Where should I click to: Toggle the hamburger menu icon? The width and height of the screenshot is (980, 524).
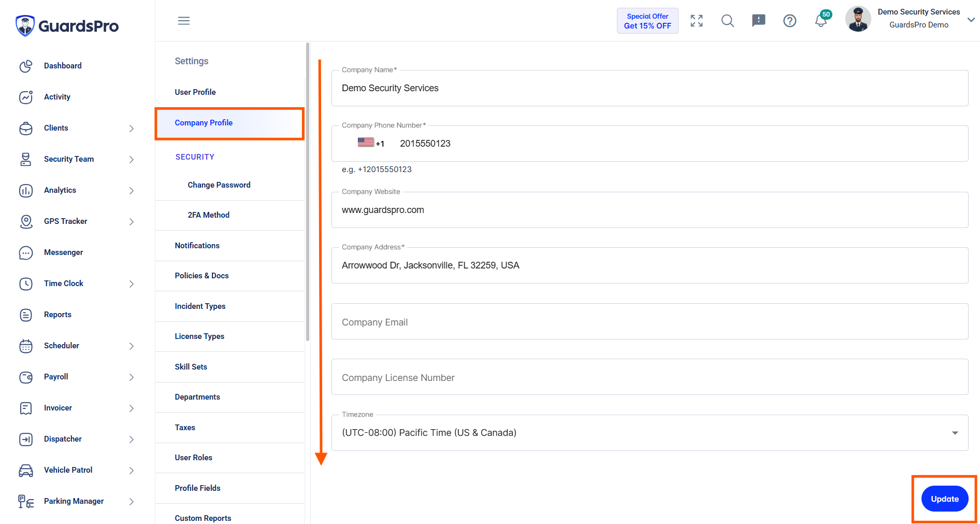(184, 21)
